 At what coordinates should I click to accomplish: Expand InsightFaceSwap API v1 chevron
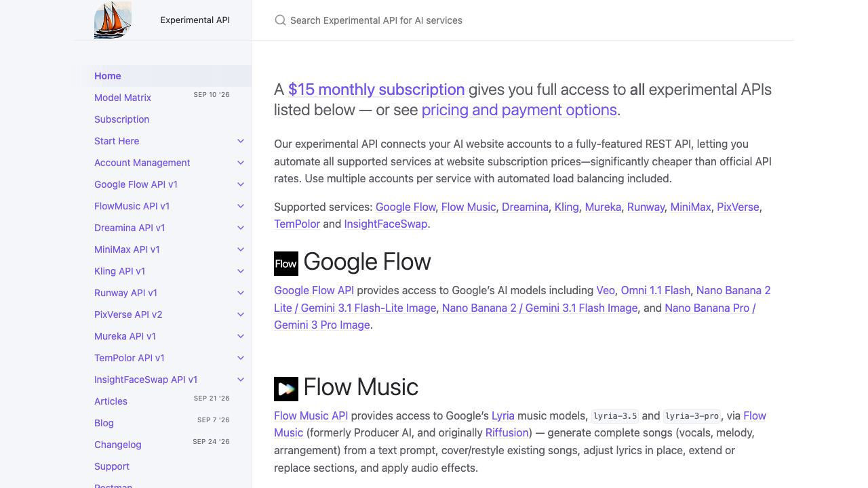(241, 380)
